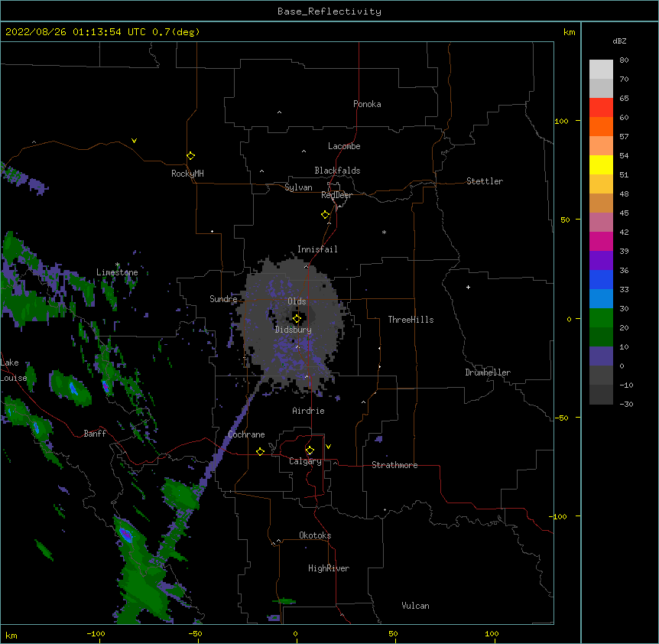Click the Vulcan label

pos(415,606)
